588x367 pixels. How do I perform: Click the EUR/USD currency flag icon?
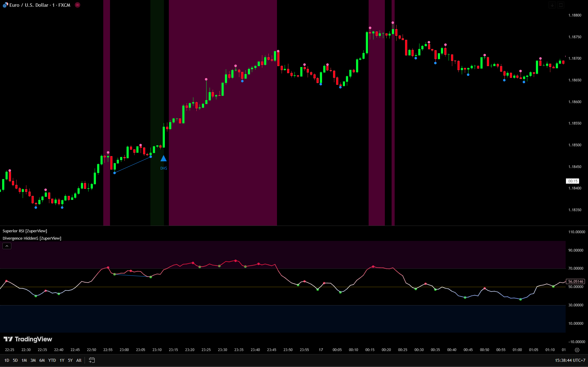[5, 5]
